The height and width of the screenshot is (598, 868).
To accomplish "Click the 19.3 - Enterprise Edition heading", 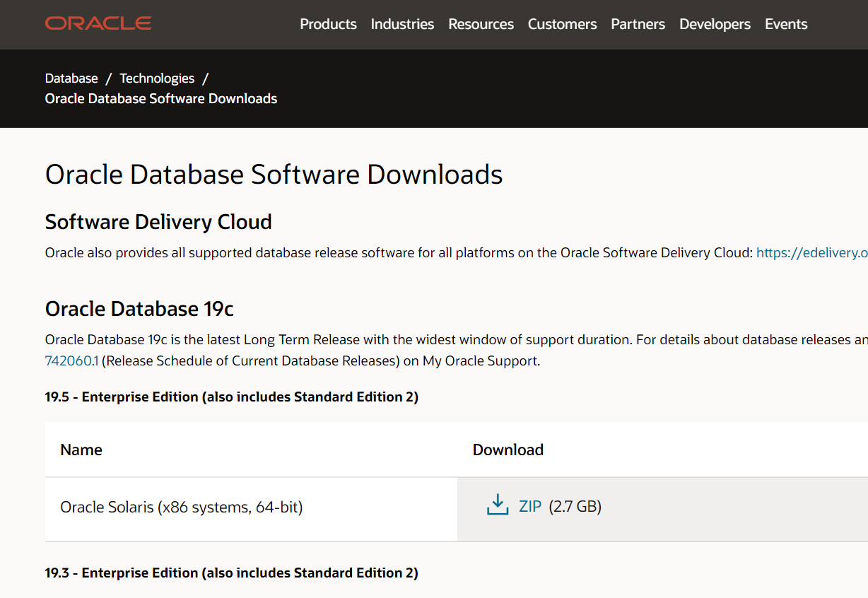I will (232, 573).
